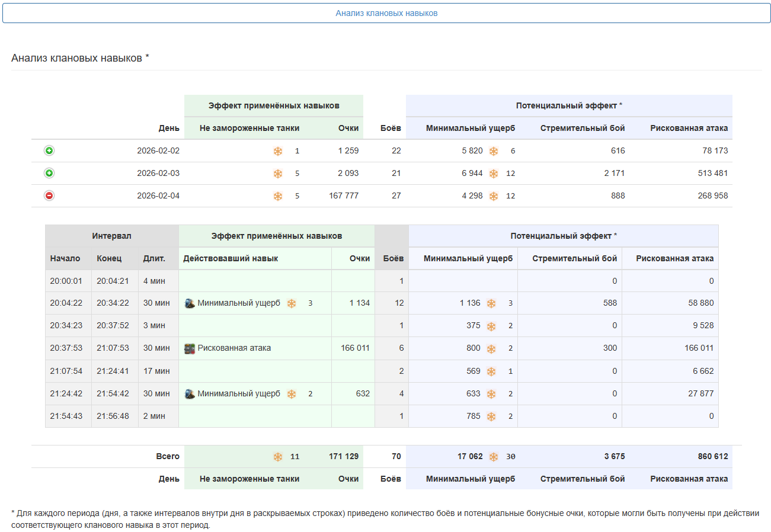Expand the 2026-02-02 day row
The image size is (771, 532).
tap(49, 150)
